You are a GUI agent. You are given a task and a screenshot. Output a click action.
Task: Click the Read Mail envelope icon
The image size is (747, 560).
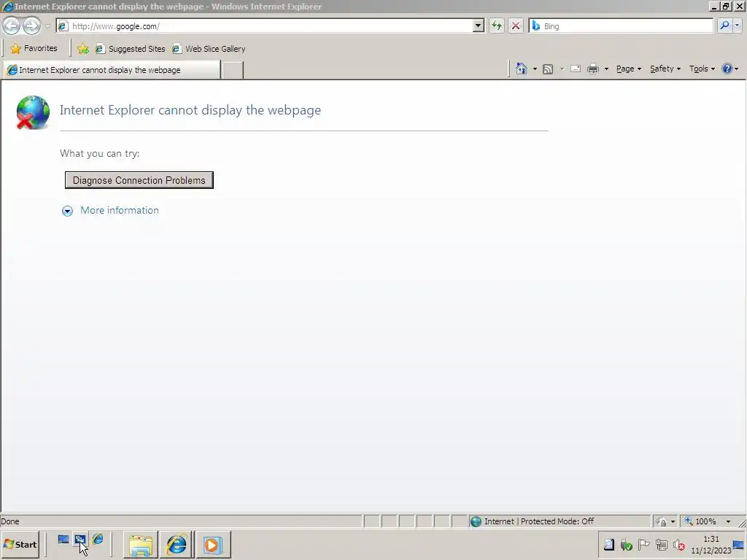coord(576,69)
